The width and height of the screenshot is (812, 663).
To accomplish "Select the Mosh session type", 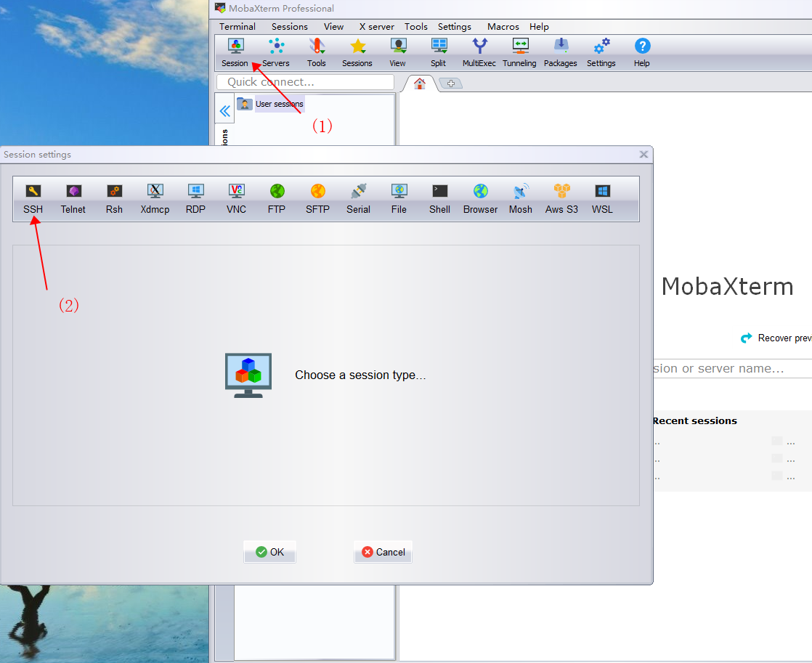I will pos(520,196).
